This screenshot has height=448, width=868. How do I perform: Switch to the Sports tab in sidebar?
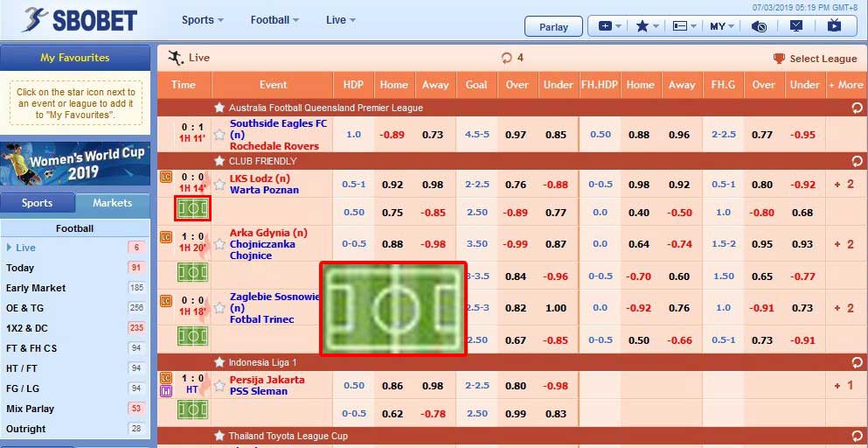(x=38, y=203)
